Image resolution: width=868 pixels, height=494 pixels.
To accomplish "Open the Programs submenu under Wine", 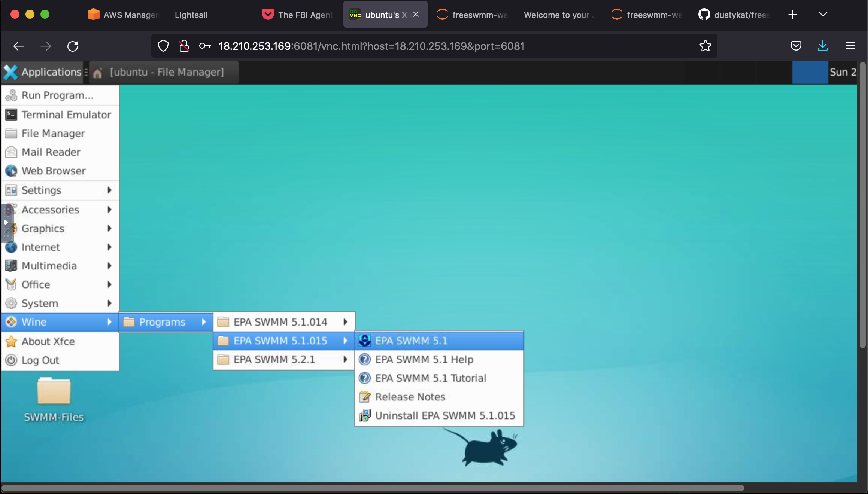I will [x=166, y=322].
